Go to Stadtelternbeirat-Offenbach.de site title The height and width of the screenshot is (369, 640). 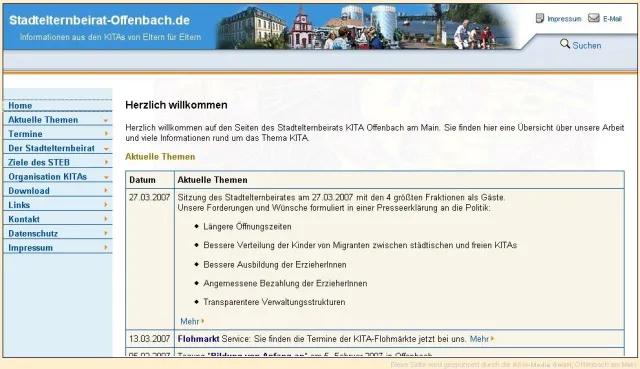[x=100, y=20]
